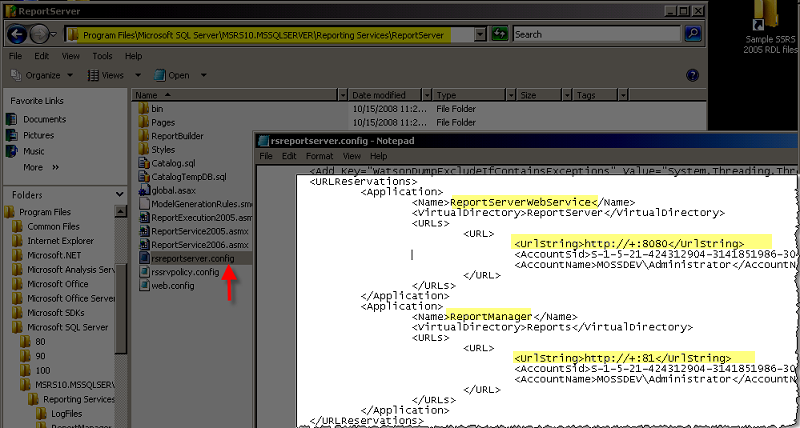Open the Tools menu in Explorer
This screenshot has width=800, height=428.
point(102,56)
